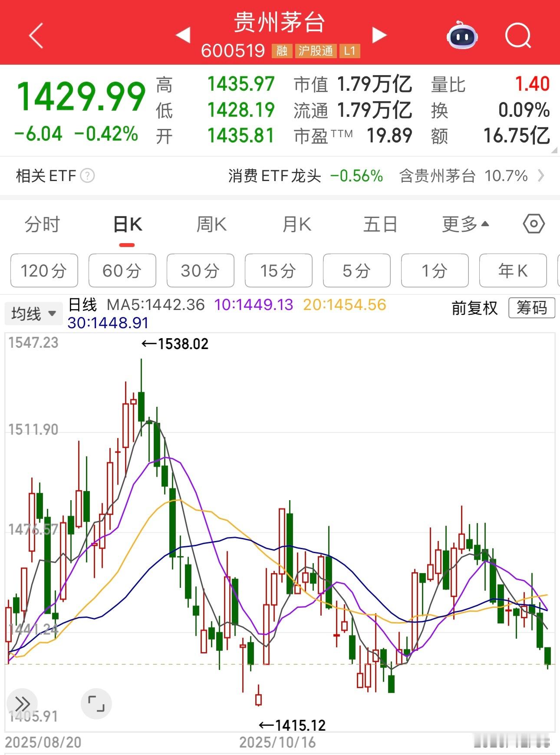Select the 年K period button
Image resolution: width=560 pixels, height=755 pixels.
tap(513, 270)
